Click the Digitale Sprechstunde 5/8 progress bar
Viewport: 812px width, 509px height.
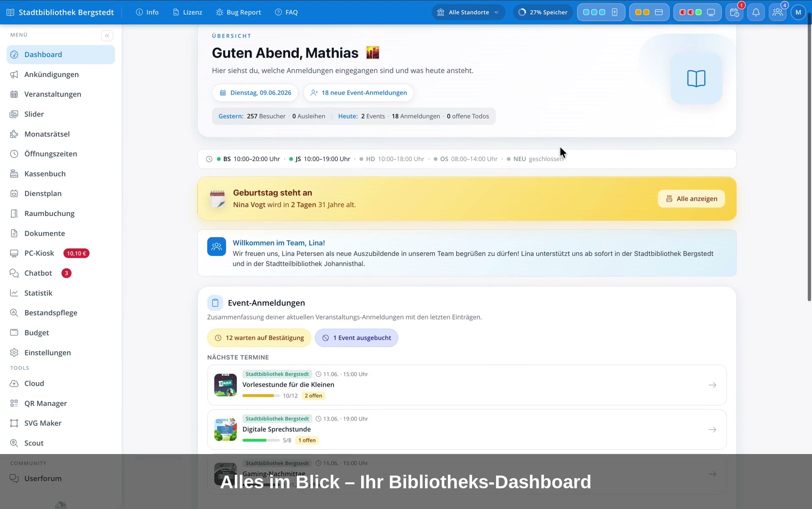point(261,440)
